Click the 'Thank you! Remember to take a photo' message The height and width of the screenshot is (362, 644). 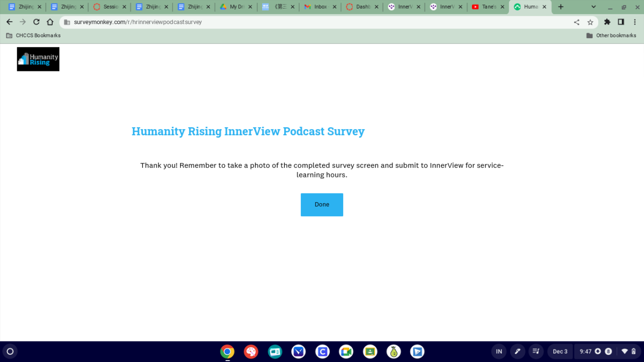(x=322, y=170)
